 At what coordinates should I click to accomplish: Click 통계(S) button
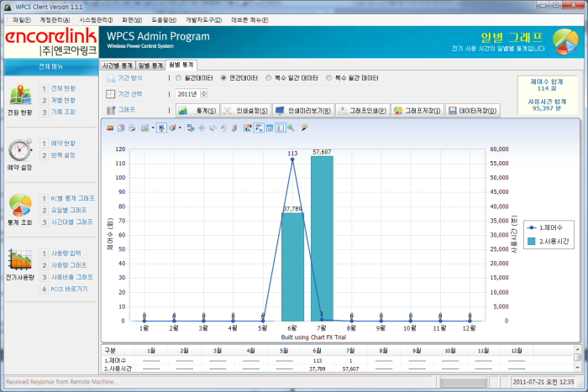197,111
